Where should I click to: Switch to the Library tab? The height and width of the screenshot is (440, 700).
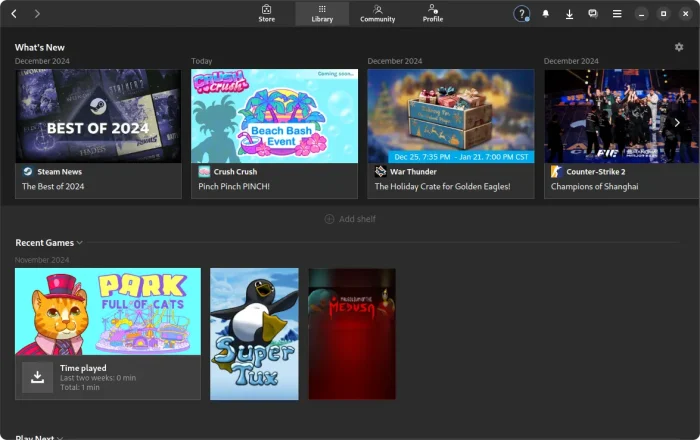(322, 14)
